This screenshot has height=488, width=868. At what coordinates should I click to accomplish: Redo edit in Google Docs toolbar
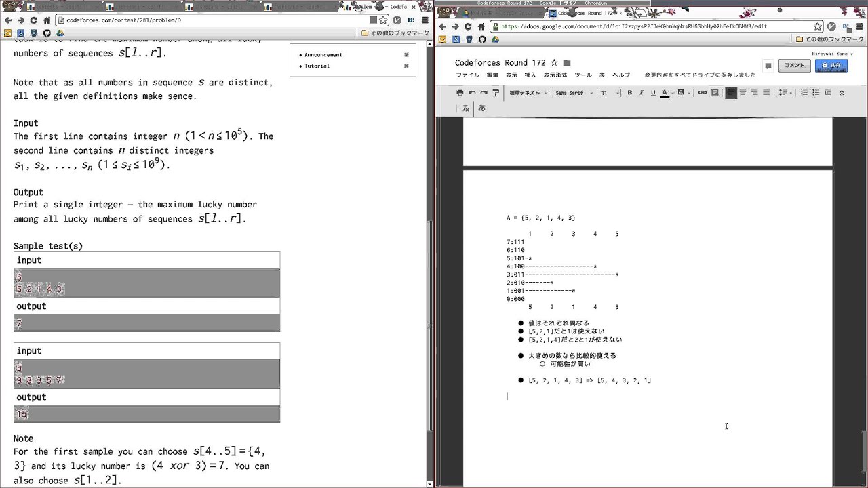tap(484, 93)
